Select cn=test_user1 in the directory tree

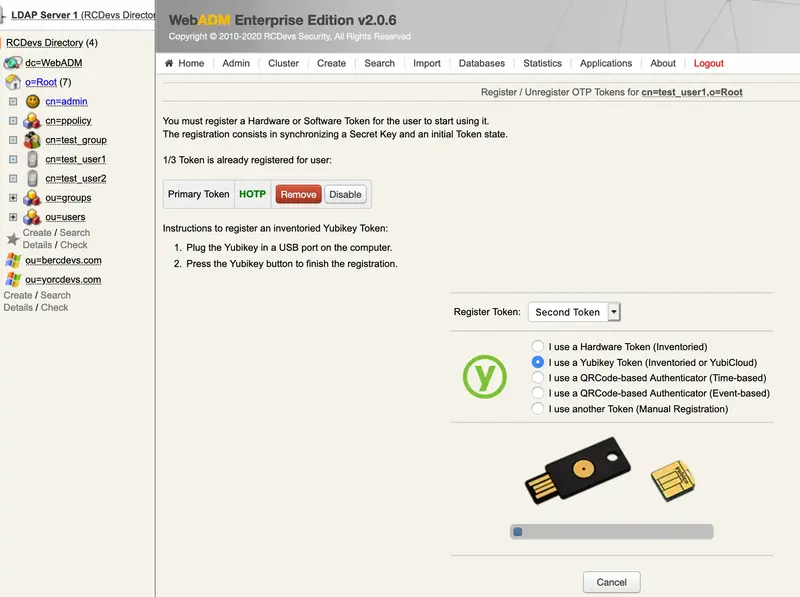76,159
